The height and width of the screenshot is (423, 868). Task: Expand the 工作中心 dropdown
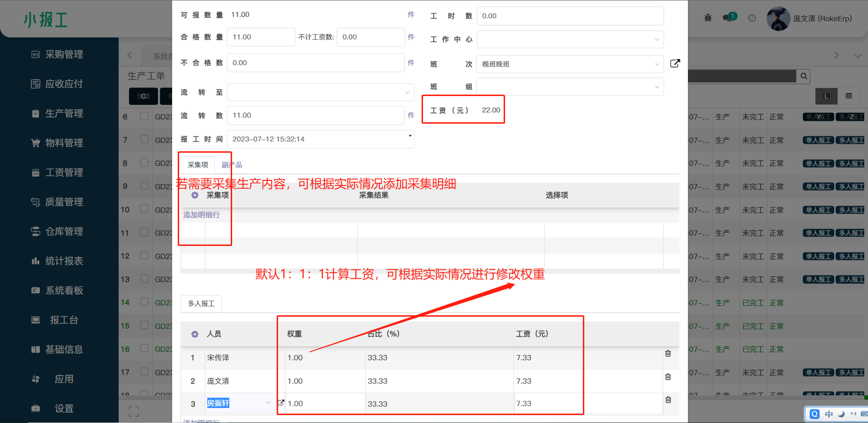[570, 40]
